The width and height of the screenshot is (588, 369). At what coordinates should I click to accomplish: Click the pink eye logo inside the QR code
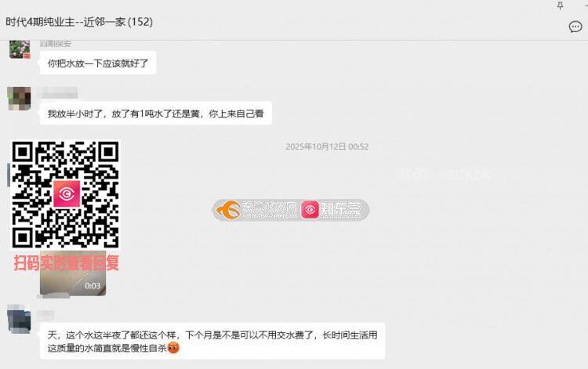click(67, 194)
